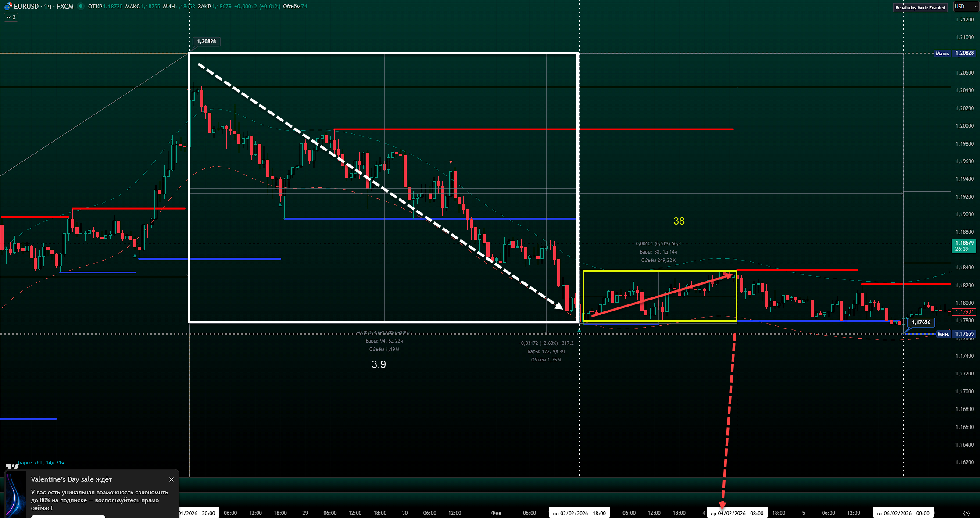Open time axis settings gear icon
Viewport: 980px width, 518px height.
pyautogui.click(x=966, y=513)
